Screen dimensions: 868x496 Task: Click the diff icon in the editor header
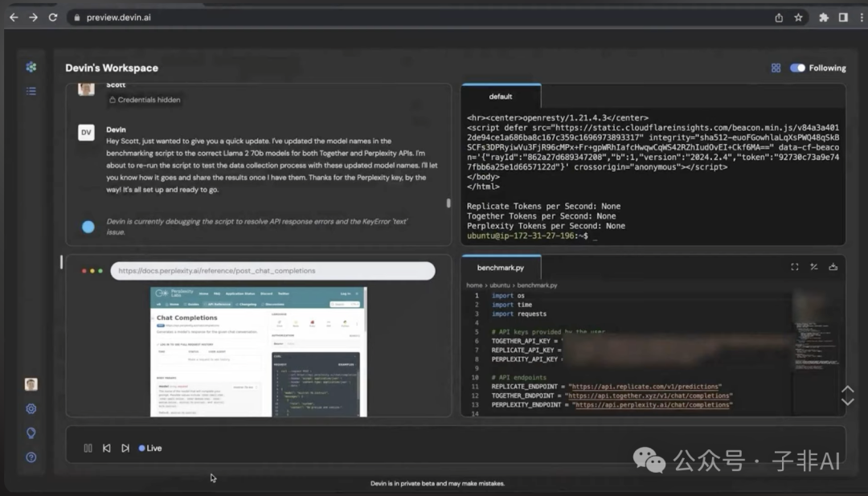(813, 267)
